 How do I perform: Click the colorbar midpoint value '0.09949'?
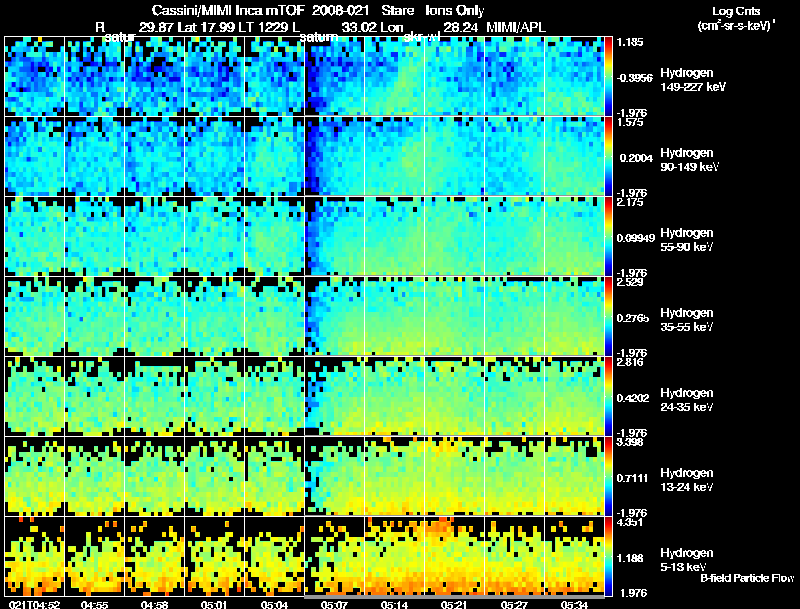635,238
